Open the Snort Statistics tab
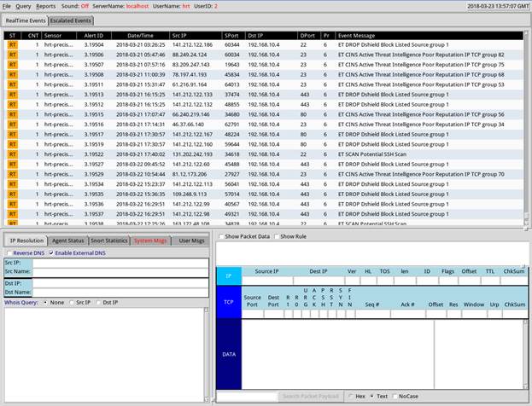532x406 pixels. pos(108,241)
